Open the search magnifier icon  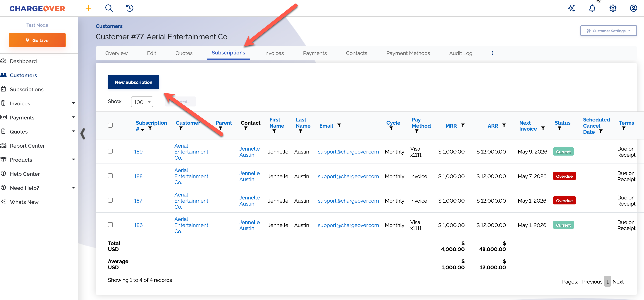(x=109, y=8)
